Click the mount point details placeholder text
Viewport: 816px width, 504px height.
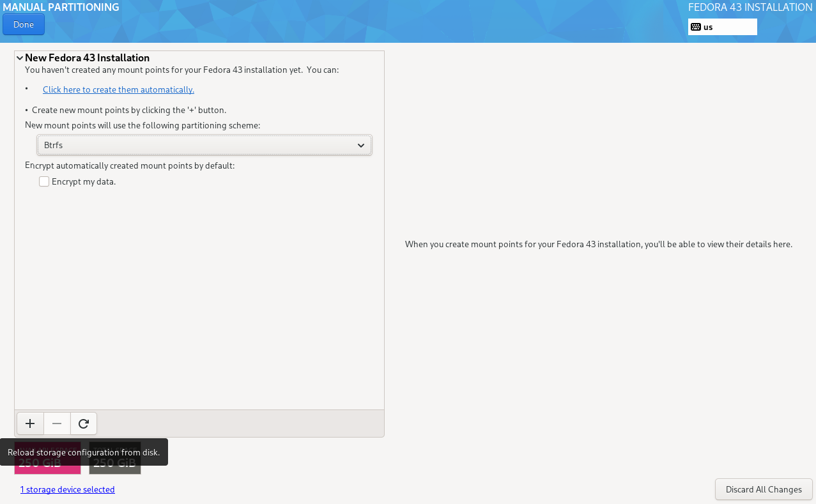(598, 244)
